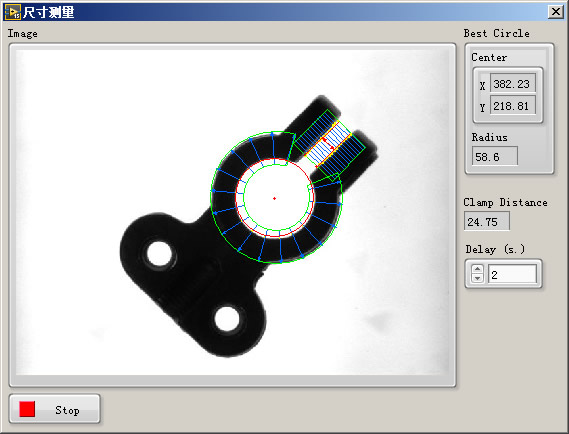569x434 pixels.
Task: Click the Image display label
Action: [22, 34]
